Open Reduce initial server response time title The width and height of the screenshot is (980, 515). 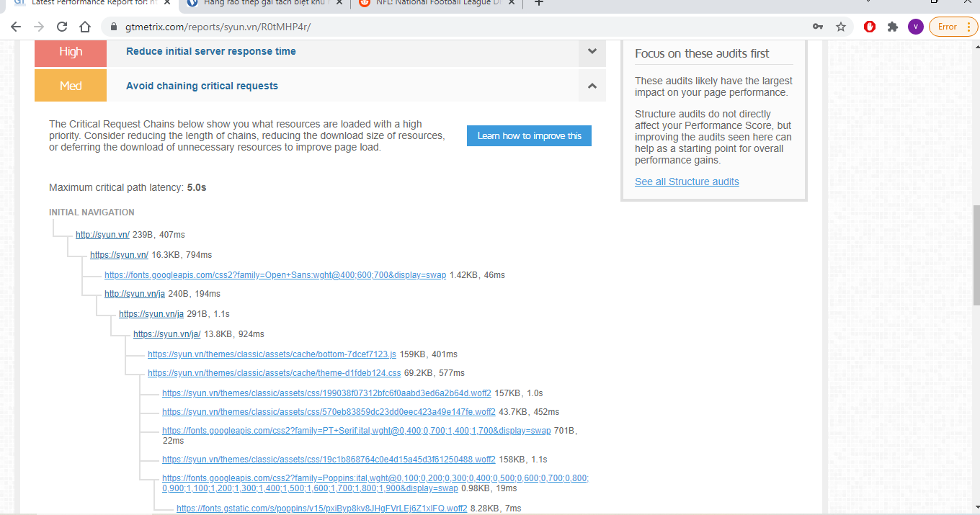pyautogui.click(x=211, y=51)
